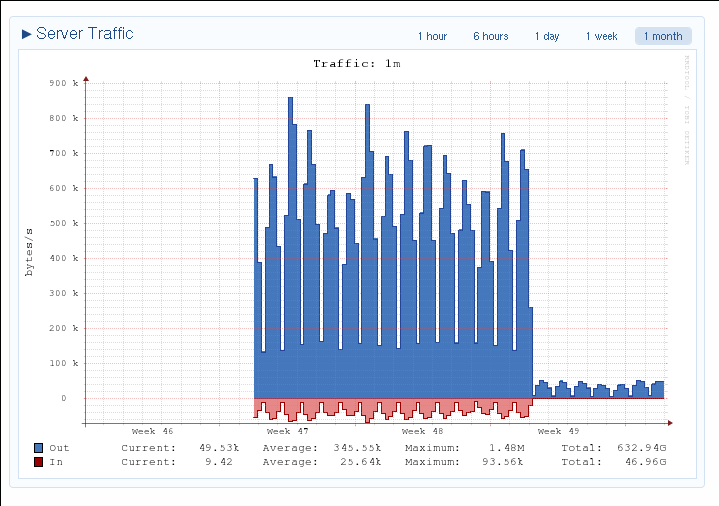The image size is (719, 506).
Task: Collapse the Server Traffic section triangle
Action: [27, 34]
